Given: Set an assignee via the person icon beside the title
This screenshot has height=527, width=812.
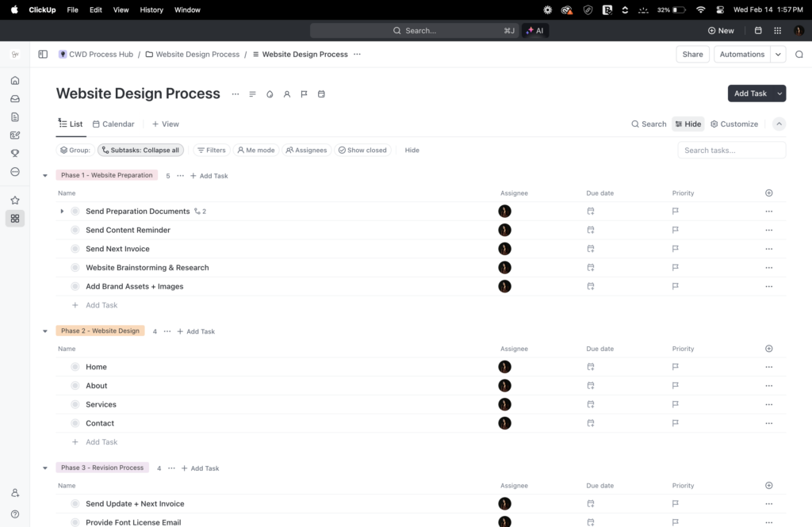Looking at the screenshot, I should click(x=287, y=94).
